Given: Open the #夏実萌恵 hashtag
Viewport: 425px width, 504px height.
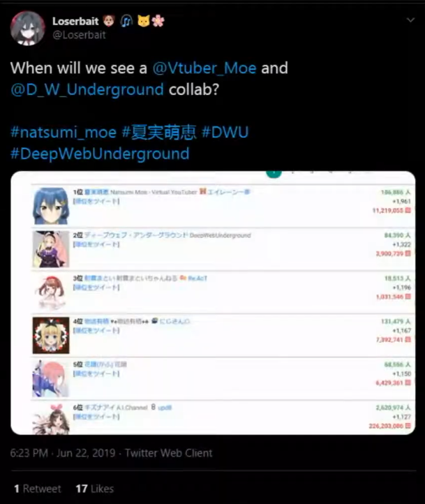Looking at the screenshot, I should [x=159, y=132].
